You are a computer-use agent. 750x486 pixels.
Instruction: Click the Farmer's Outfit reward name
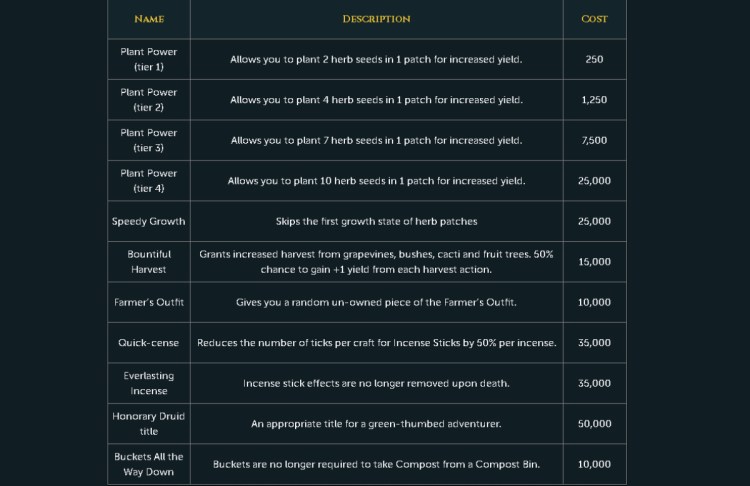click(149, 302)
